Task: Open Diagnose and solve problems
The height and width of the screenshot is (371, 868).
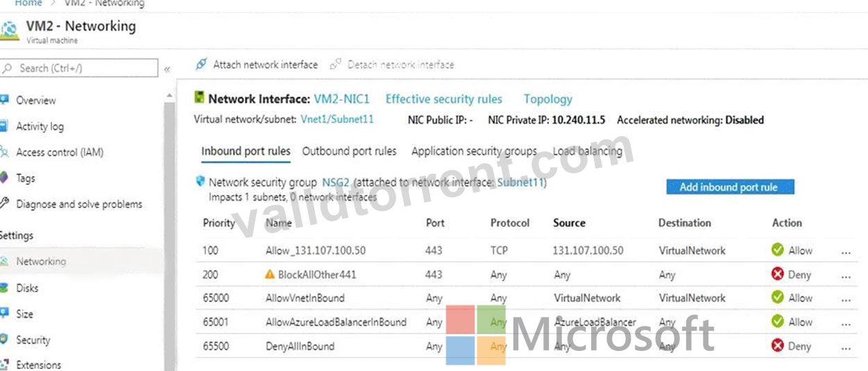Action: (x=79, y=204)
